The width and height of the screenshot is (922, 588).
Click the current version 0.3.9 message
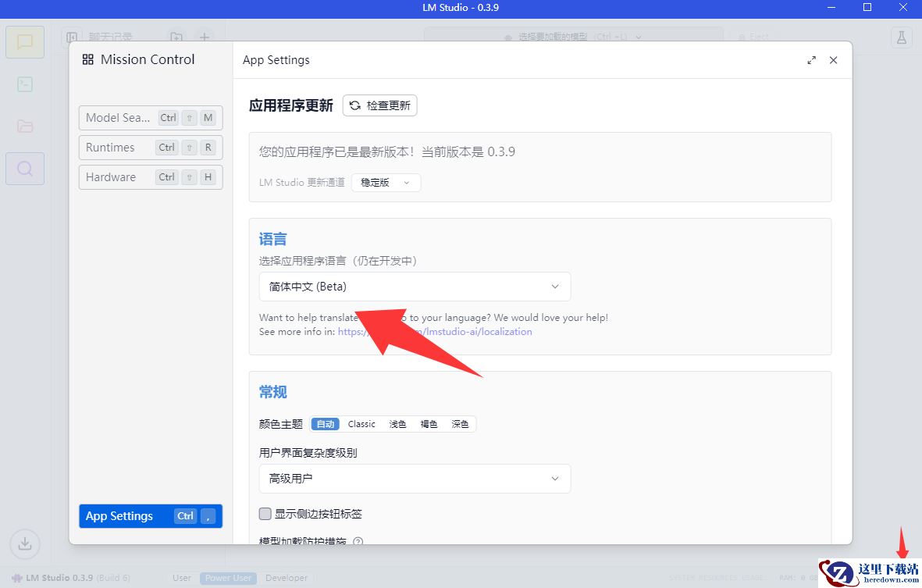pos(387,151)
